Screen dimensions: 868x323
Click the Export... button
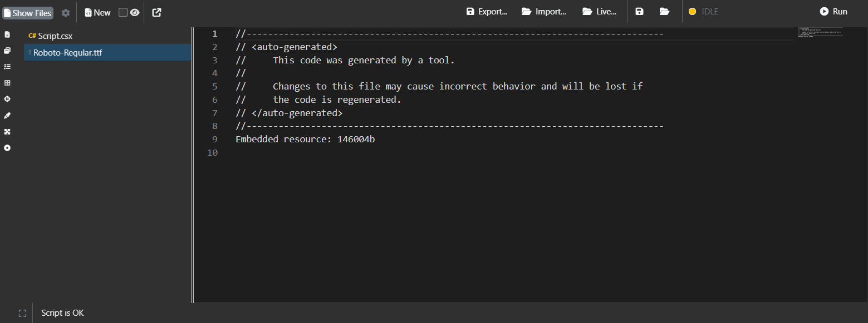pos(487,12)
